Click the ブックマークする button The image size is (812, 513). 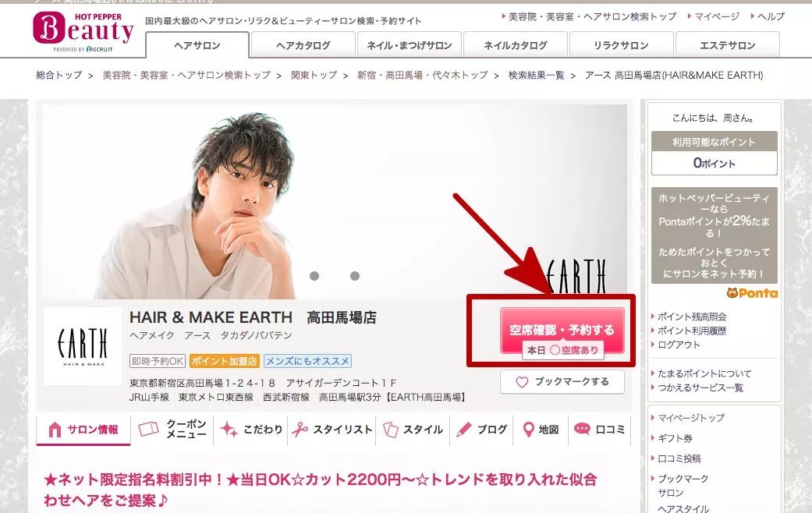point(562,382)
